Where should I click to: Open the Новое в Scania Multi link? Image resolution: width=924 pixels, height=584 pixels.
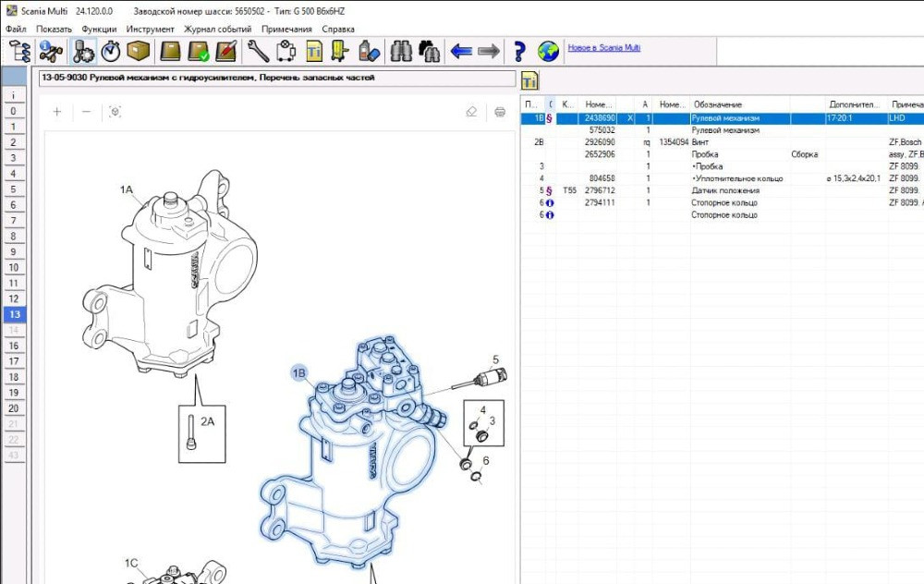click(x=603, y=48)
